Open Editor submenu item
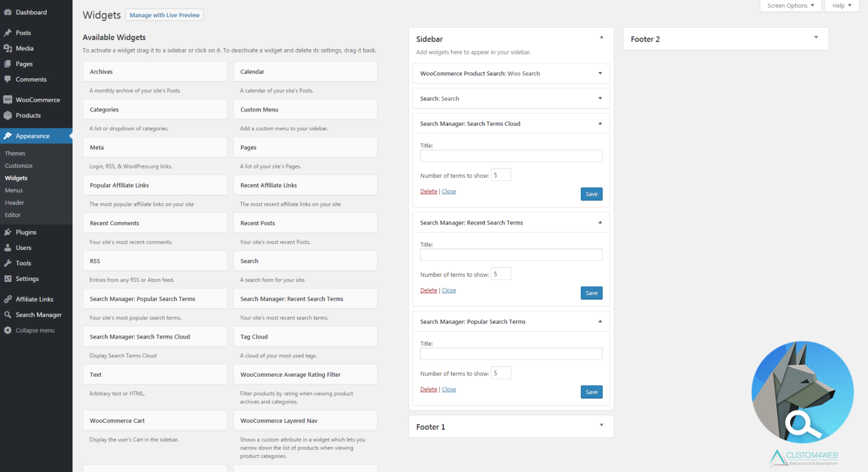Image resolution: width=868 pixels, height=472 pixels. [13, 215]
